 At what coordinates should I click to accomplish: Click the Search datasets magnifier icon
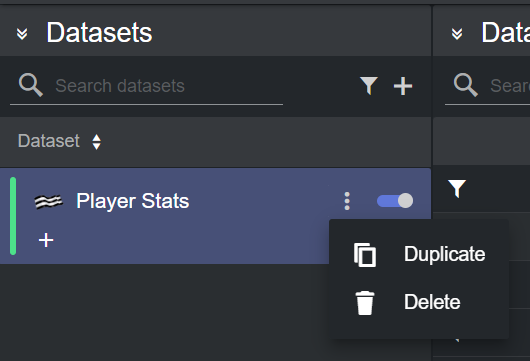[31, 85]
